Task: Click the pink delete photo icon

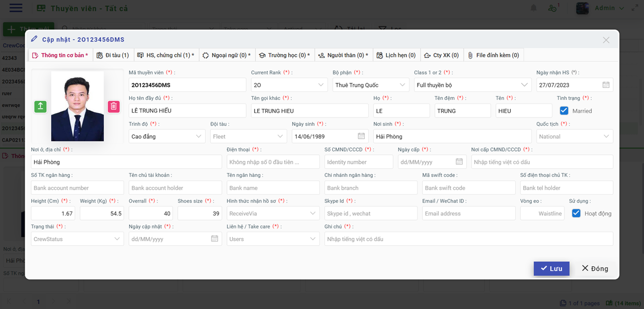Action: 114,106
